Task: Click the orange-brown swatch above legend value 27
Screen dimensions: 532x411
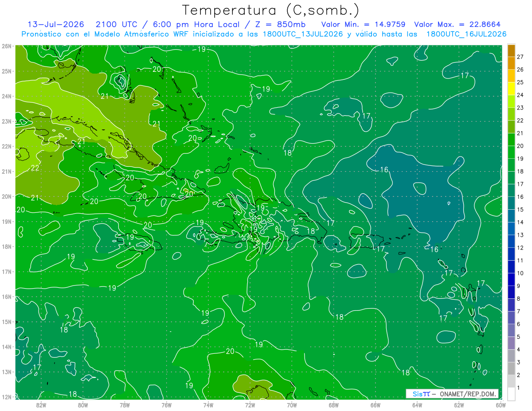Action: coord(511,51)
